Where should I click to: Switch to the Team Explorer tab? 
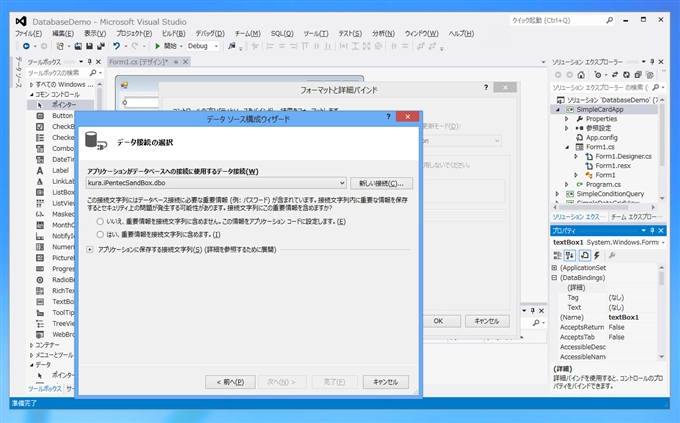[636, 217]
